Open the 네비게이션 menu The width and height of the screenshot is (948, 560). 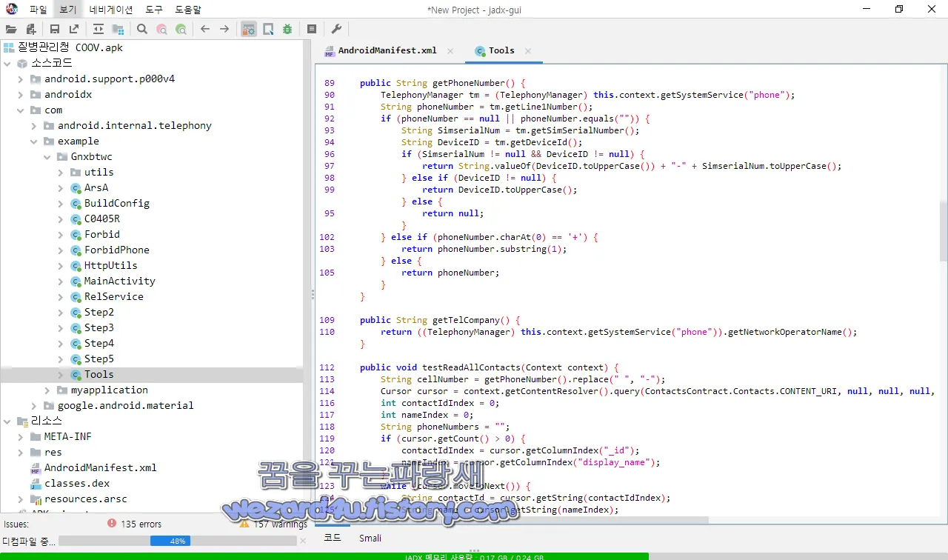point(111,10)
